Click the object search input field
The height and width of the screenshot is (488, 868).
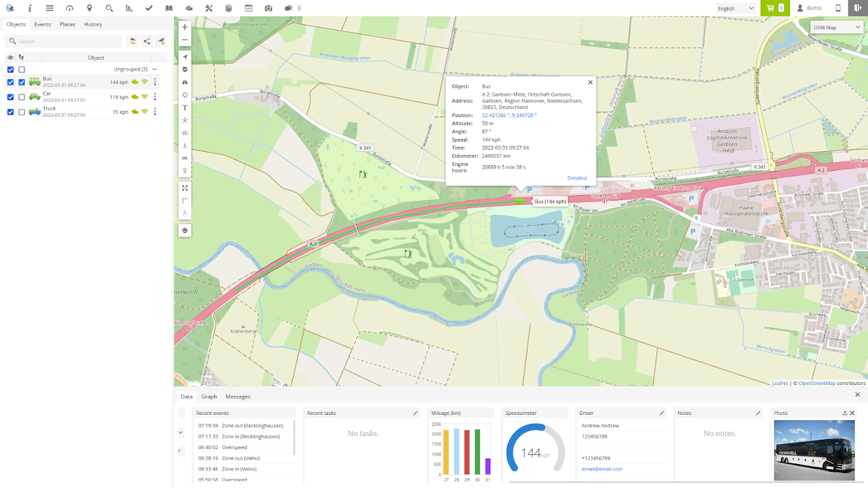click(63, 41)
